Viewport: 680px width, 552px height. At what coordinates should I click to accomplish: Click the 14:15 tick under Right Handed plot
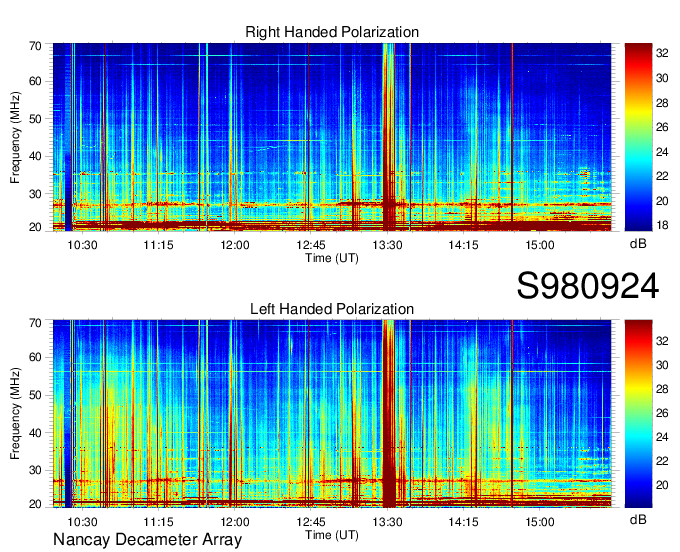tap(463, 245)
